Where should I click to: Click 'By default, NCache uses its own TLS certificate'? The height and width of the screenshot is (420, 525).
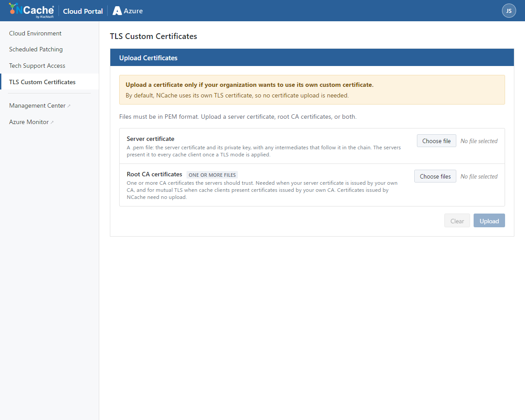[x=237, y=95]
